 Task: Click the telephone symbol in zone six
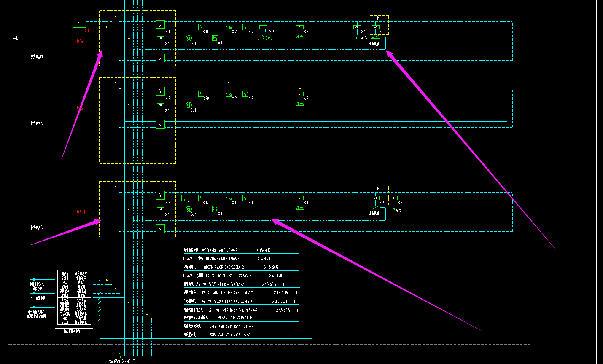[x=215, y=209]
